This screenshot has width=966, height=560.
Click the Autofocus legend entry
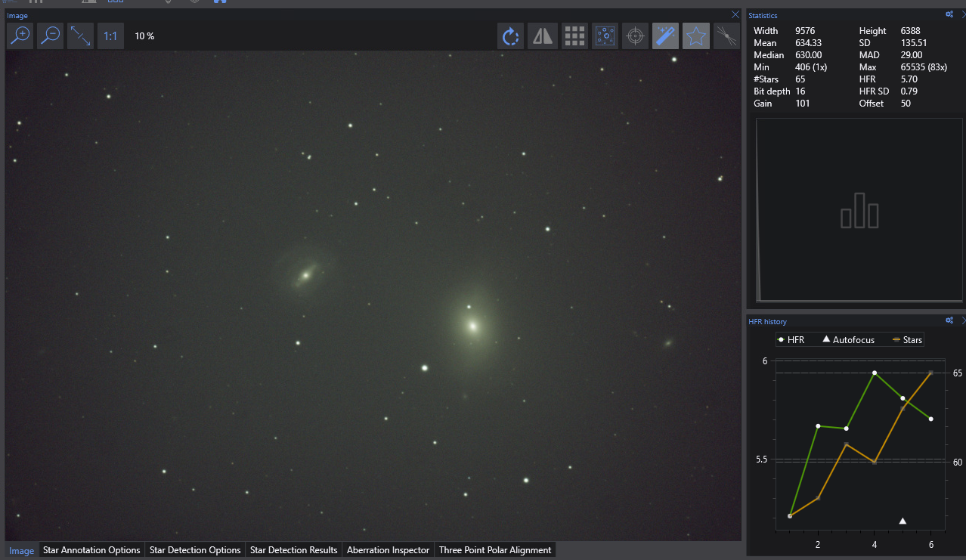pyautogui.click(x=848, y=340)
